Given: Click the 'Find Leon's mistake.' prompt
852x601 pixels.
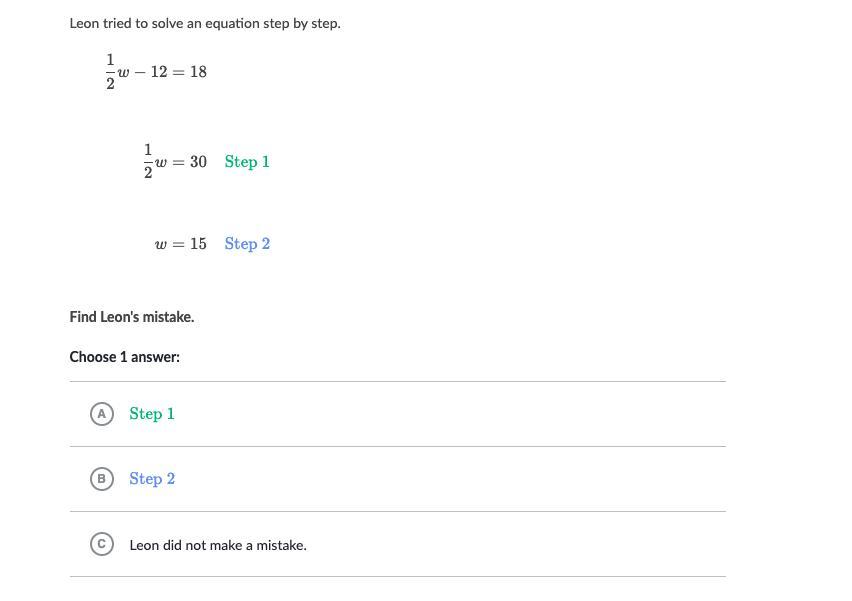Looking at the screenshot, I should point(132,317).
